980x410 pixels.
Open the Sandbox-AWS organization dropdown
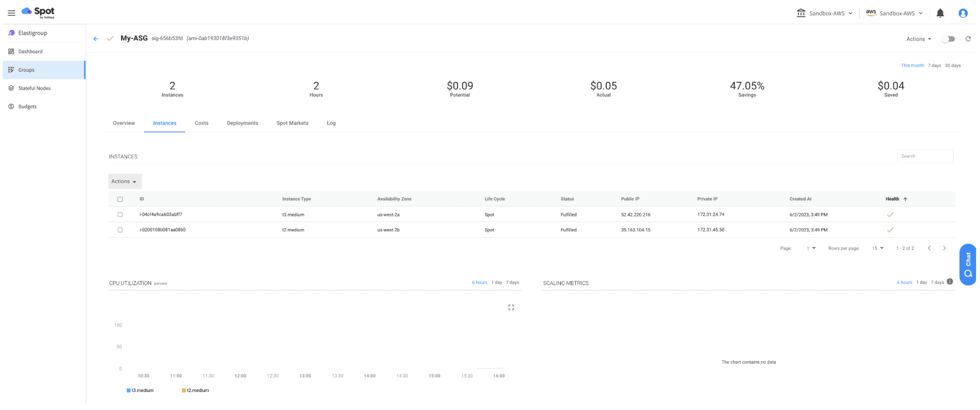coord(824,13)
